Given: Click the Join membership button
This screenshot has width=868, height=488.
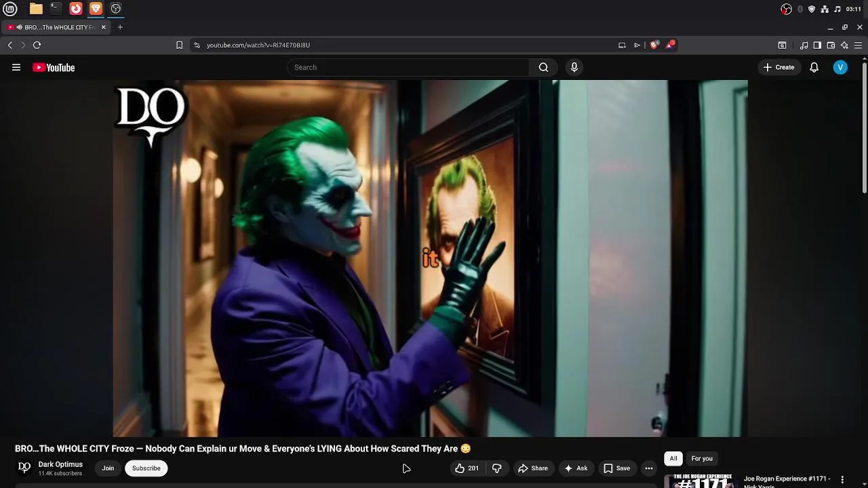Looking at the screenshot, I should 108,468.
